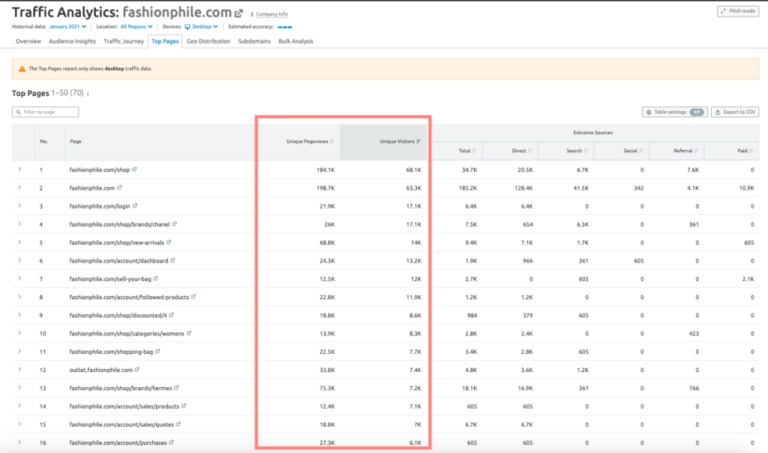Click the 10.9K paid traffic cell
Screen dimensions: 768x453
pyautogui.click(x=746, y=188)
